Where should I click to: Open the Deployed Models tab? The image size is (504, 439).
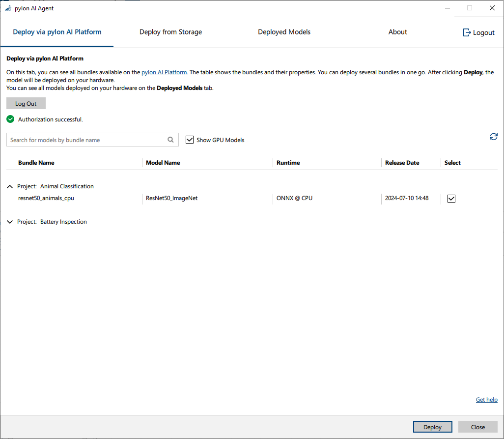tap(284, 32)
